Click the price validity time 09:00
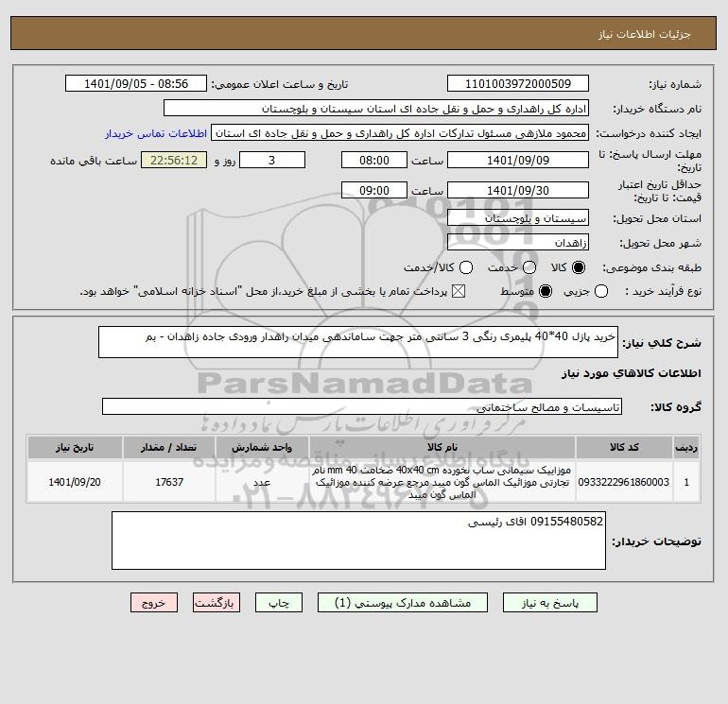The image size is (728, 704). pyautogui.click(x=374, y=190)
